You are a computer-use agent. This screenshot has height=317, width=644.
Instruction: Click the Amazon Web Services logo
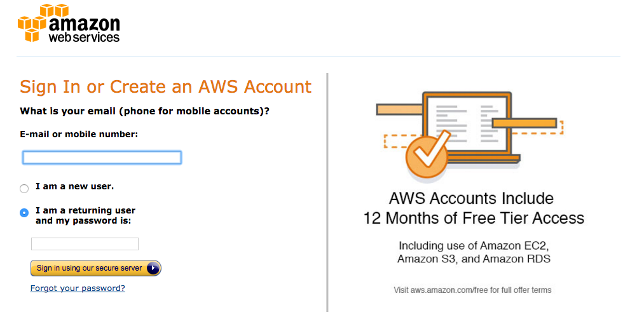click(69, 24)
